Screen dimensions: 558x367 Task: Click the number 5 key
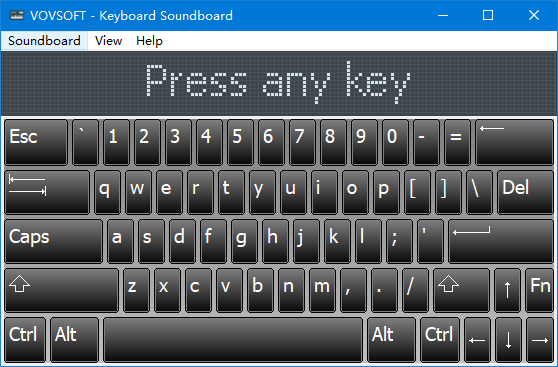[240, 142]
